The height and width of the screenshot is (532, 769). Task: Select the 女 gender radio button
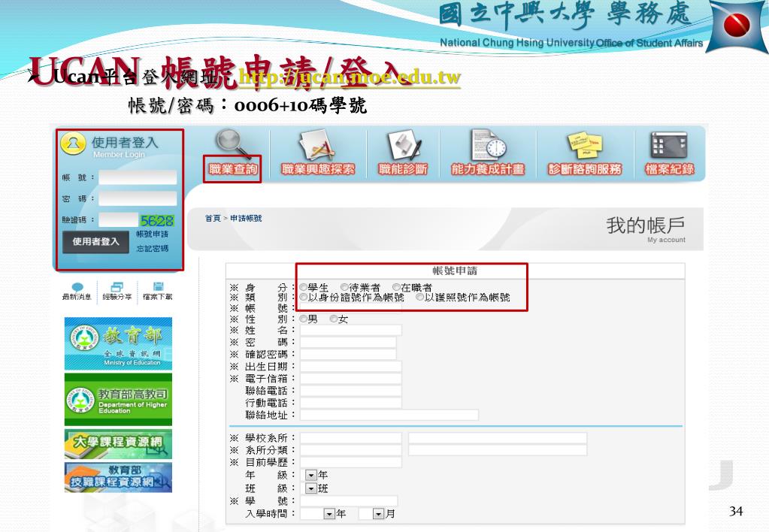coord(334,319)
